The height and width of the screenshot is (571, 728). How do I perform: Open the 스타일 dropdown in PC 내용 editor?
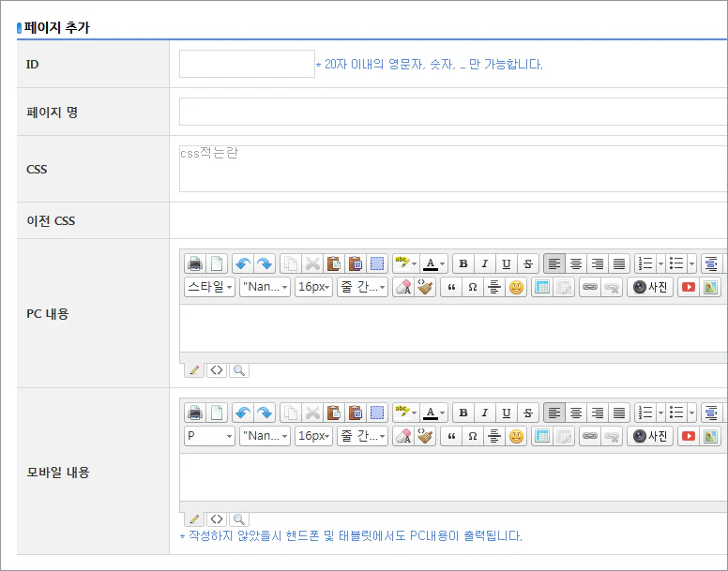tap(210, 287)
